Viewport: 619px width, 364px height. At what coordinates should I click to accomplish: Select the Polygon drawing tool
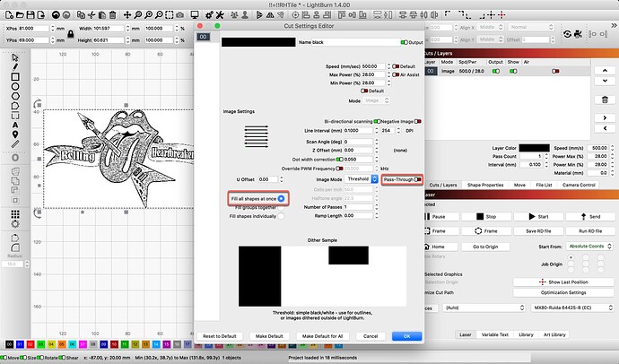15,96
